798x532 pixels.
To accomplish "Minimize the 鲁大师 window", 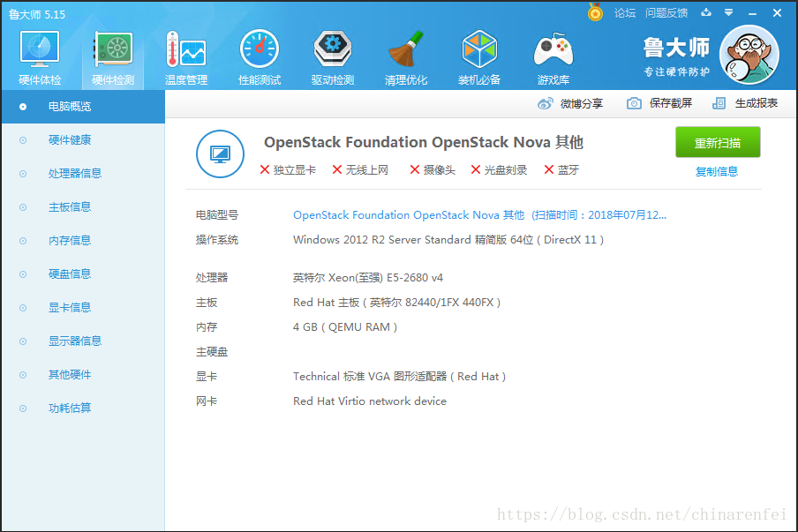I will pos(753,13).
